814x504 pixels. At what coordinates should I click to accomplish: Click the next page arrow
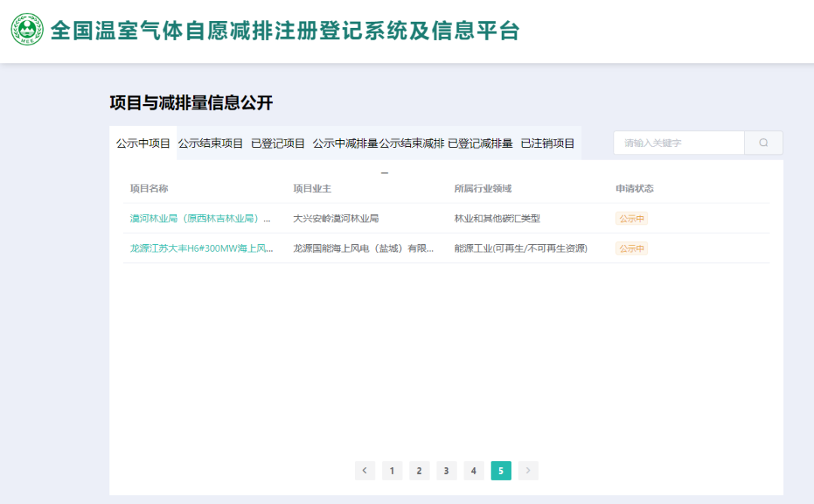tap(528, 471)
